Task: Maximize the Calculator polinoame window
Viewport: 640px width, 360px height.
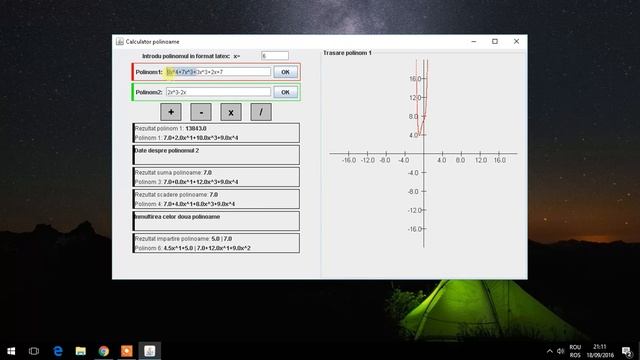Action: 495,42
